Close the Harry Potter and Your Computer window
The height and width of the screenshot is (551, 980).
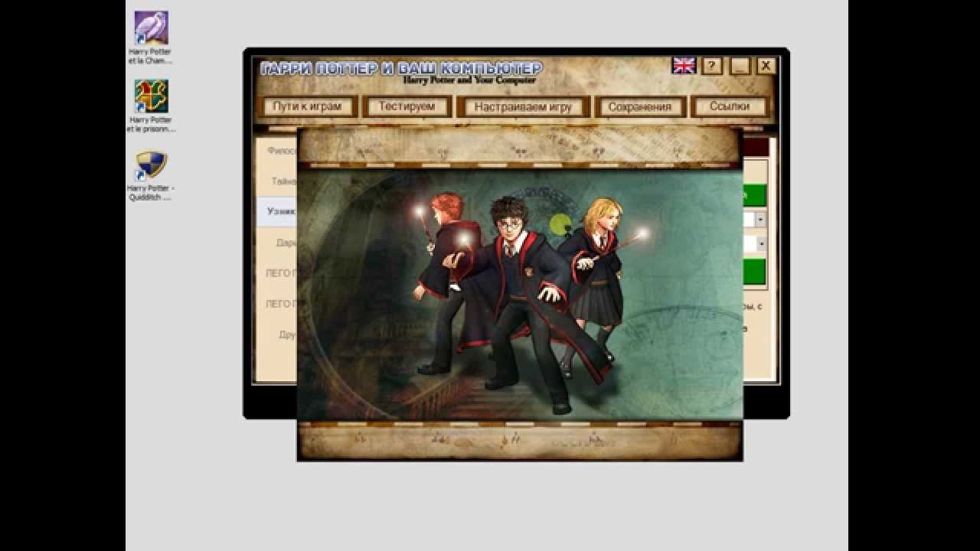tap(766, 66)
